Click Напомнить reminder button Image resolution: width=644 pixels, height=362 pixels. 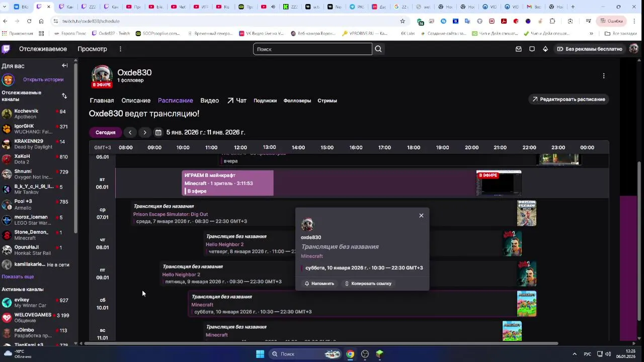319,284
